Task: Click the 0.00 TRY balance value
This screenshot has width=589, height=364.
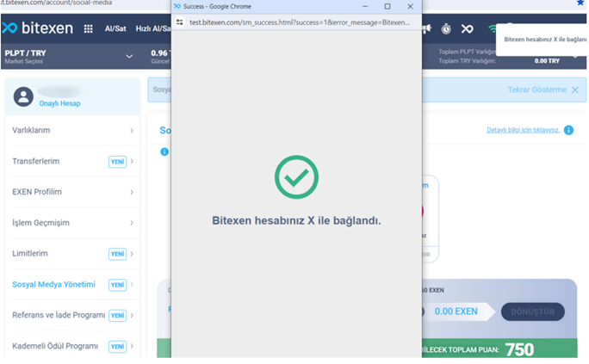Action: (547, 61)
